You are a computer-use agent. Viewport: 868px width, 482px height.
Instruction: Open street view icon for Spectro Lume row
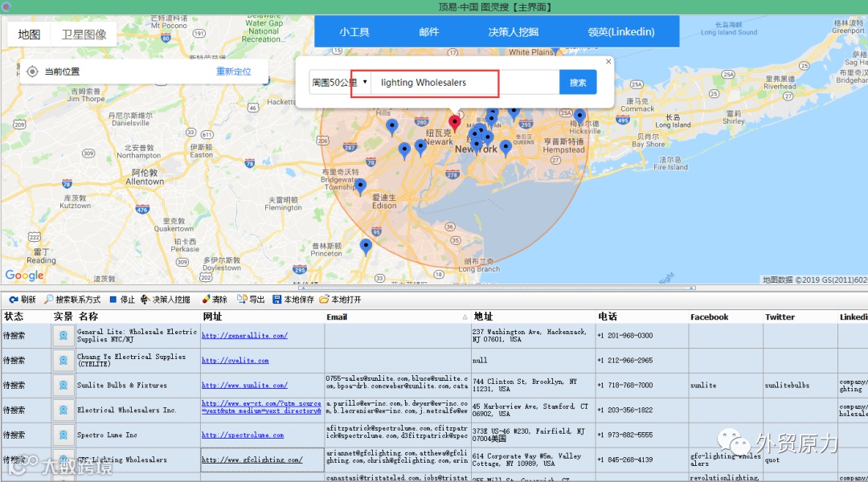(63, 435)
